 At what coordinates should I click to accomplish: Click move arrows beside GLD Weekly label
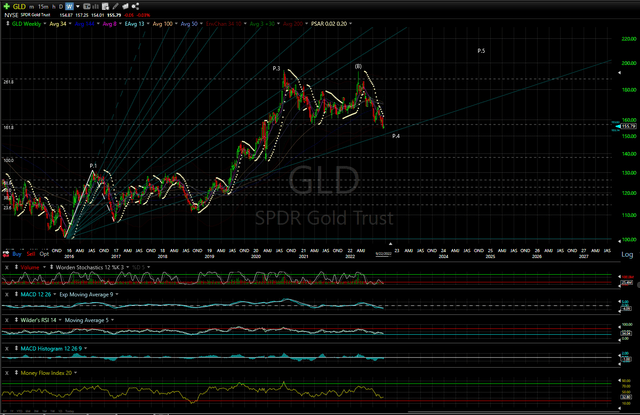point(7,24)
